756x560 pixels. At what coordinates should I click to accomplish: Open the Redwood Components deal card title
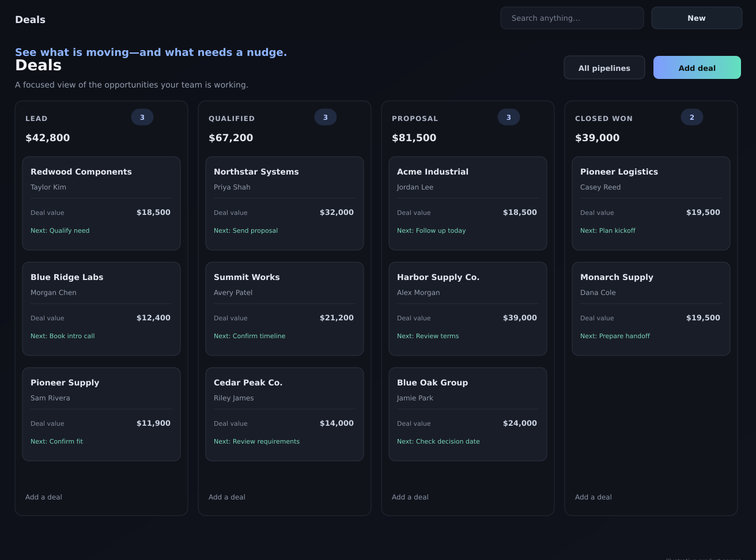81,172
